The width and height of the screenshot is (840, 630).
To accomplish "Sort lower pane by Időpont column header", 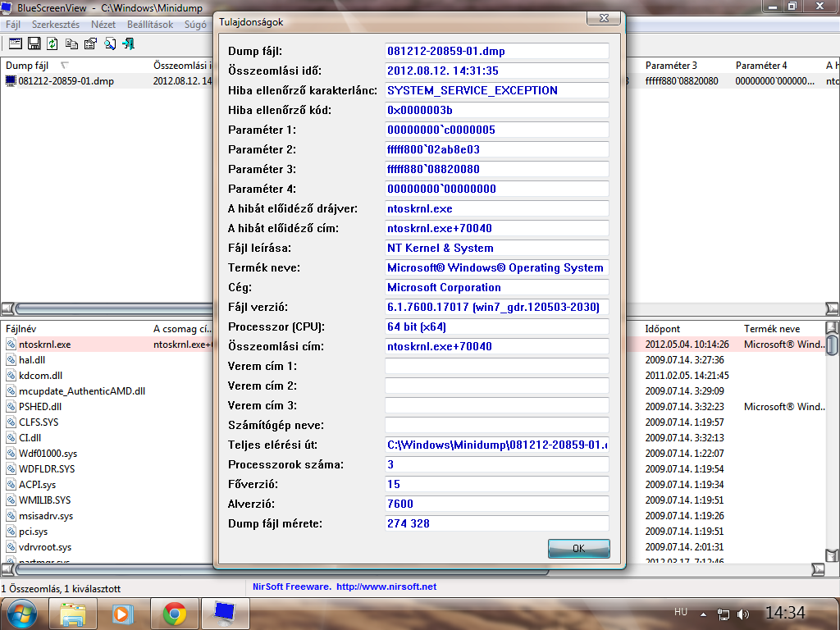I will point(691,329).
